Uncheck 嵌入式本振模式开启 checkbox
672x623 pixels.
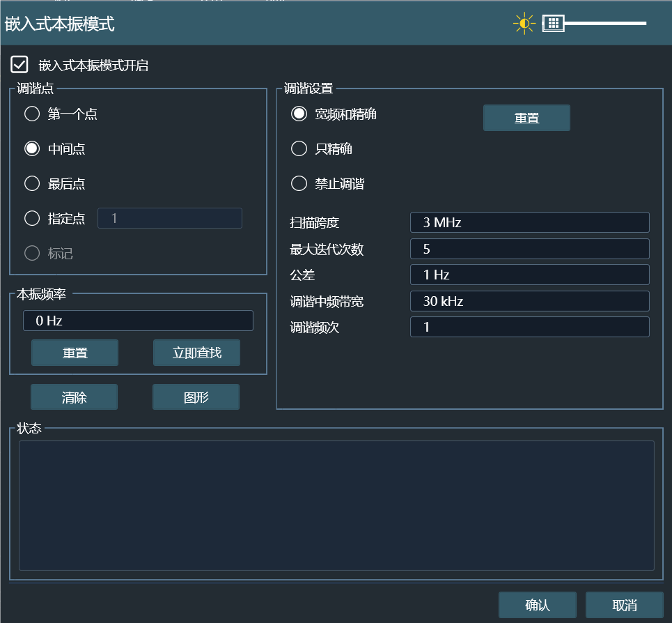click(19, 65)
